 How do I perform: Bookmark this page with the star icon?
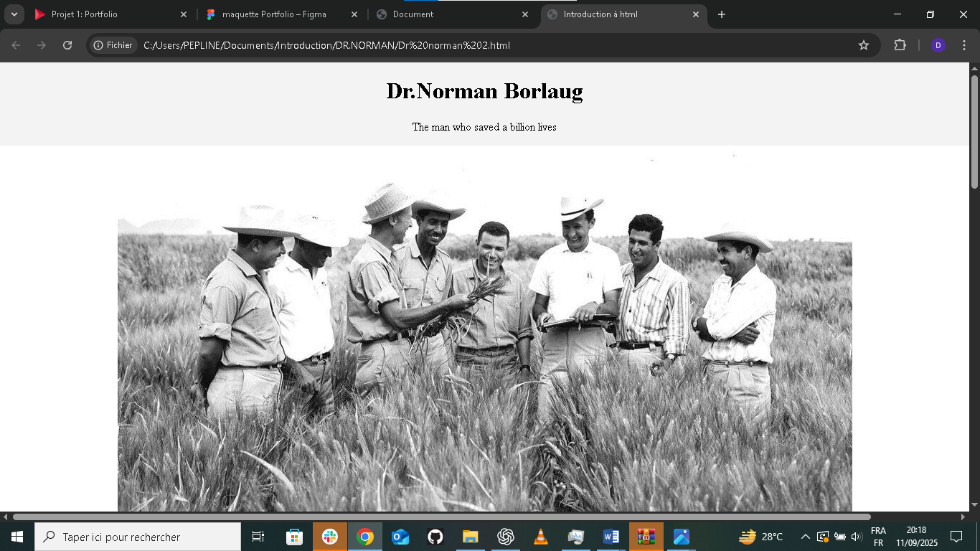864,45
